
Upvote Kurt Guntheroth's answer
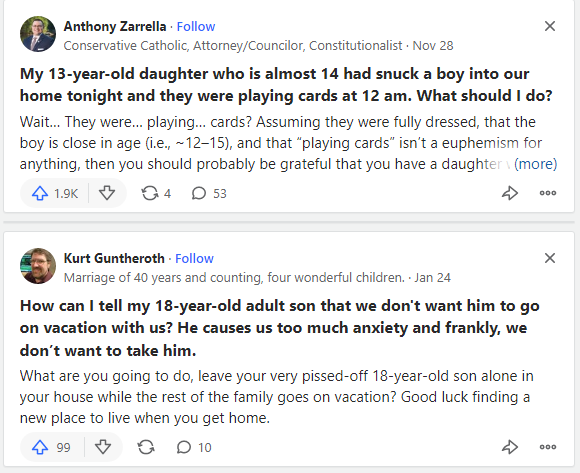click(x=51, y=447)
